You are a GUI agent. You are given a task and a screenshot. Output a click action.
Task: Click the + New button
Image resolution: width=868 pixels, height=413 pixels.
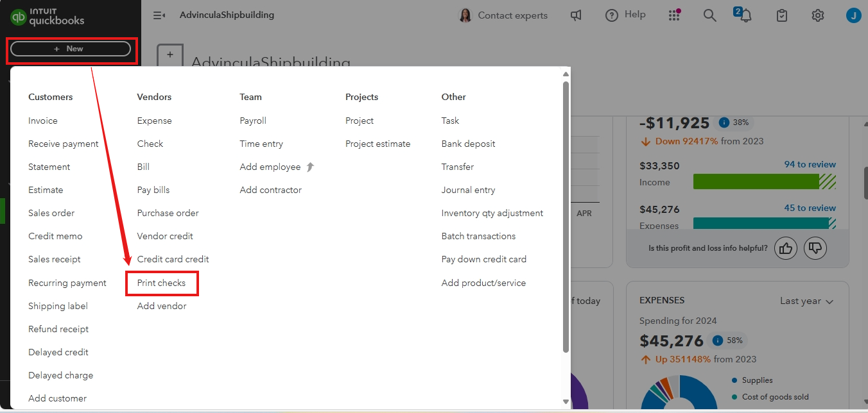(x=71, y=49)
